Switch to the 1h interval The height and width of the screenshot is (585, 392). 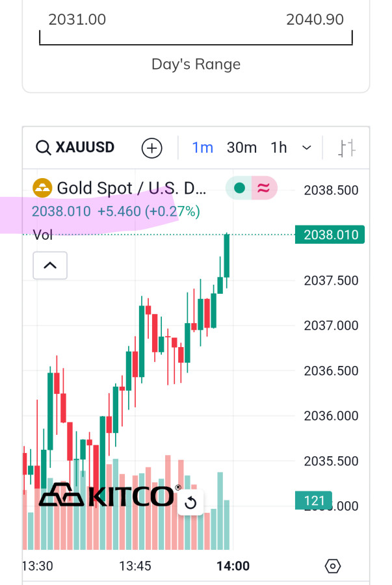click(279, 148)
